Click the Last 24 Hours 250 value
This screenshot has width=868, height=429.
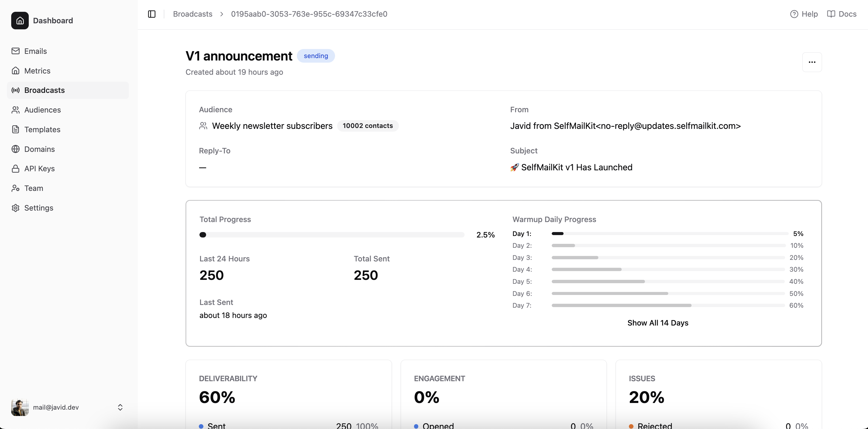(212, 275)
